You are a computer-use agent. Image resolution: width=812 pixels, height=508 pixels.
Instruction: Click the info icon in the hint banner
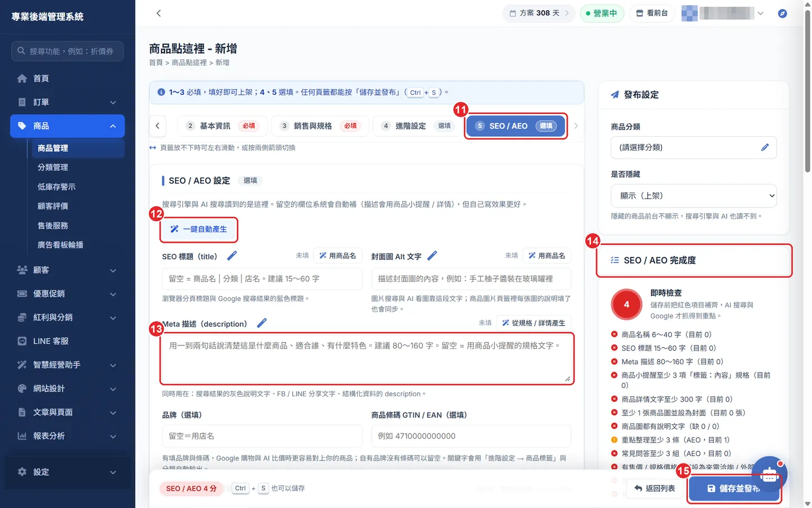tap(161, 92)
